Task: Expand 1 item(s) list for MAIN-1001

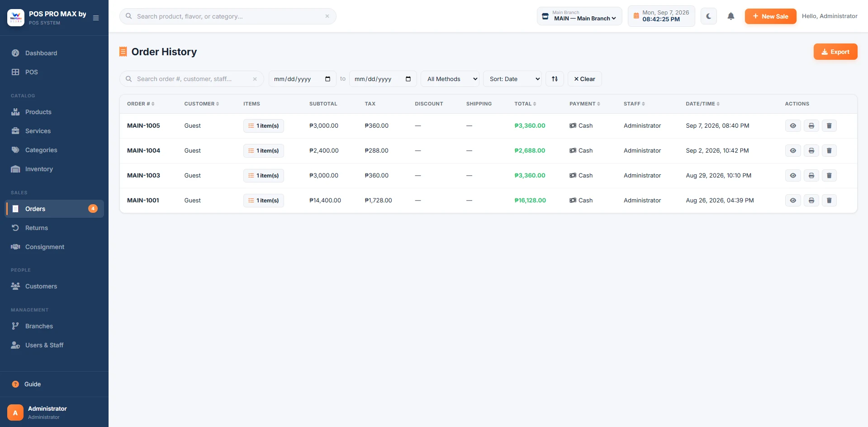Action: coord(264,201)
